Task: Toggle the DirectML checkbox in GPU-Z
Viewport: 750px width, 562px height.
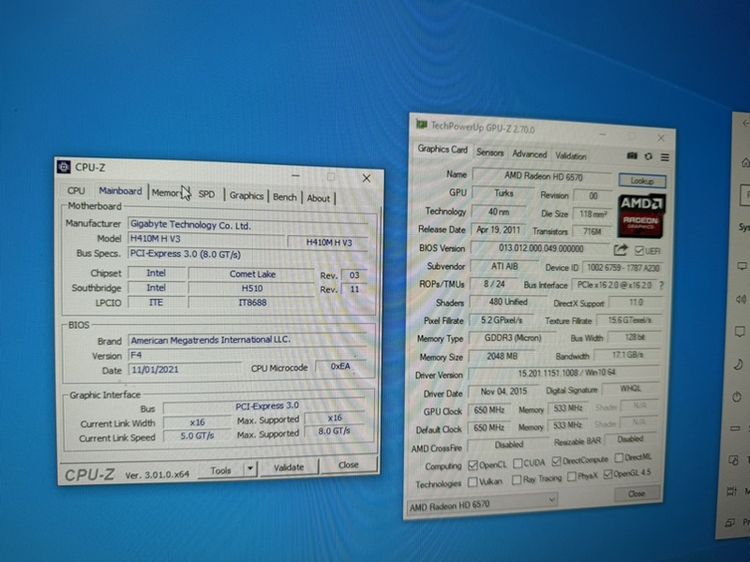Action: pos(619,458)
